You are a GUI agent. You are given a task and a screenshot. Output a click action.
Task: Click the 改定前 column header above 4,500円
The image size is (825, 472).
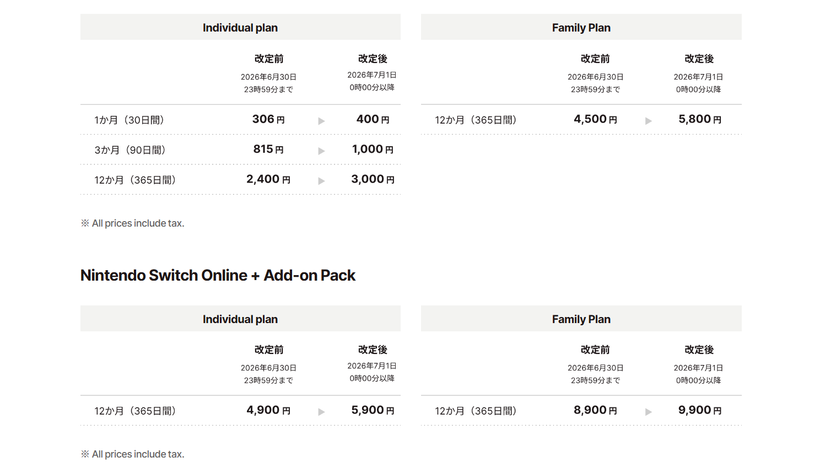(x=595, y=58)
